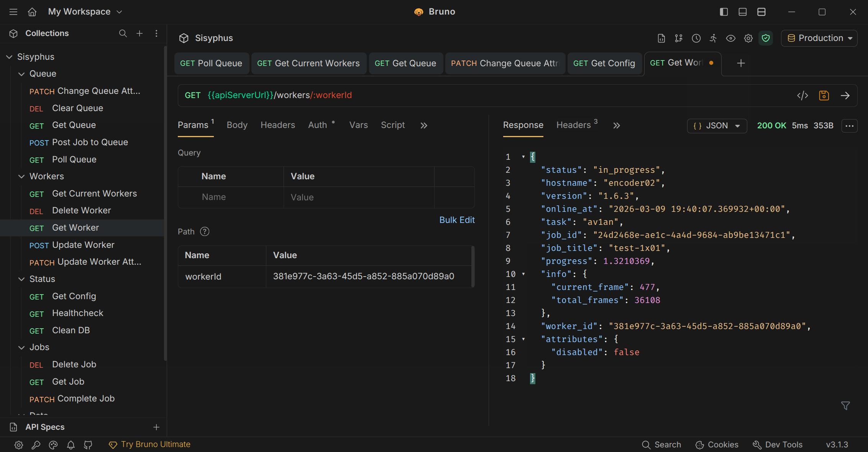Viewport: 868px width, 452px height.
Task: Open the Production environment dropdown
Action: click(x=819, y=38)
